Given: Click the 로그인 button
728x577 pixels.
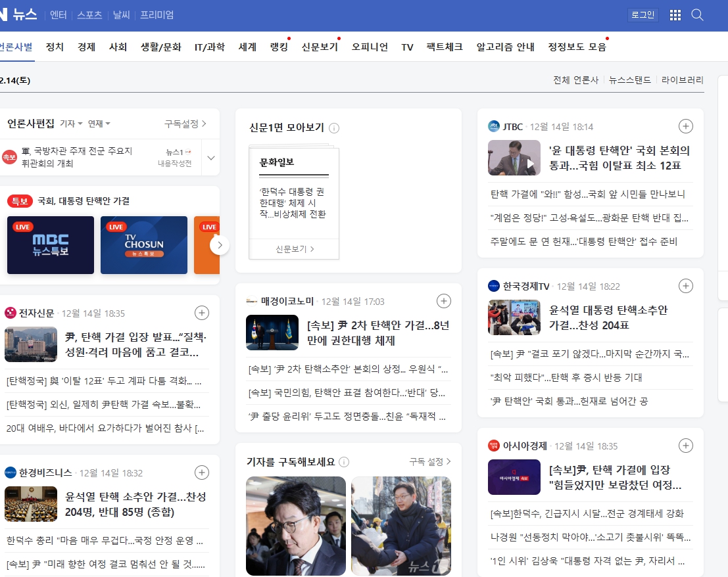Looking at the screenshot, I should 643,15.
